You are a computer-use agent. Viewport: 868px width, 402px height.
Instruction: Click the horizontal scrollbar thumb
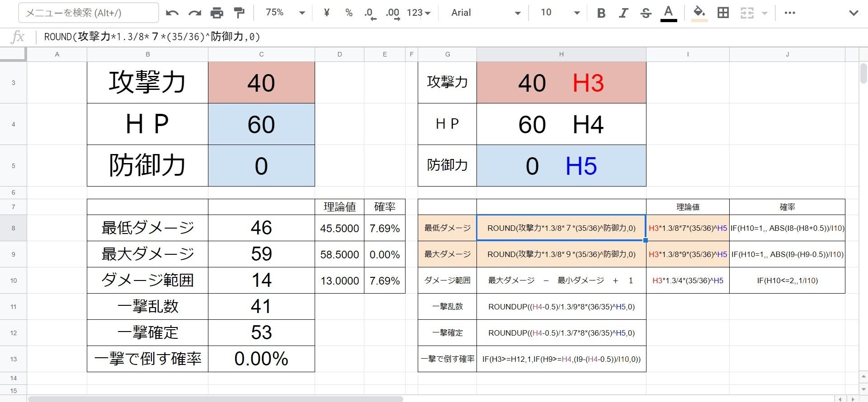[x=215, y=399]
